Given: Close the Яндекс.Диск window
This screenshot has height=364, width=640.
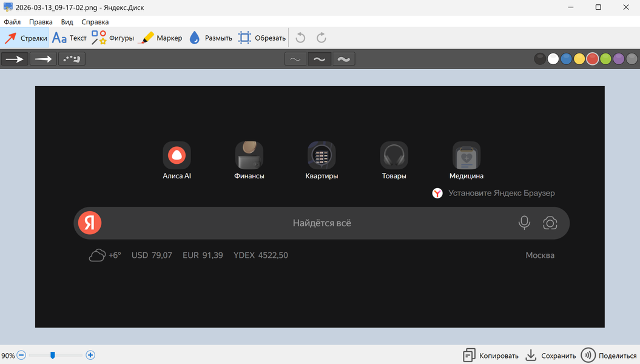Looking at the screenshot, I should pyautogui.click(x=625, y=7).
